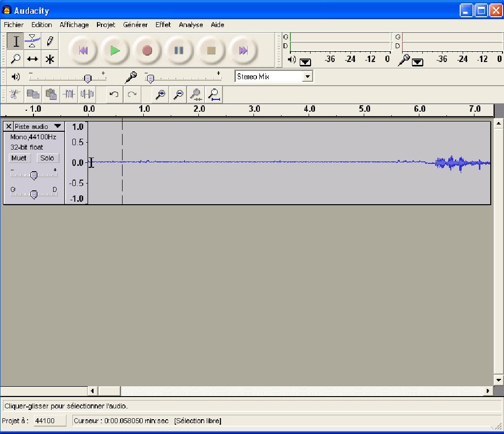504x434 pixels.
Task: Open the Effet menu
Action: point(163,25)
